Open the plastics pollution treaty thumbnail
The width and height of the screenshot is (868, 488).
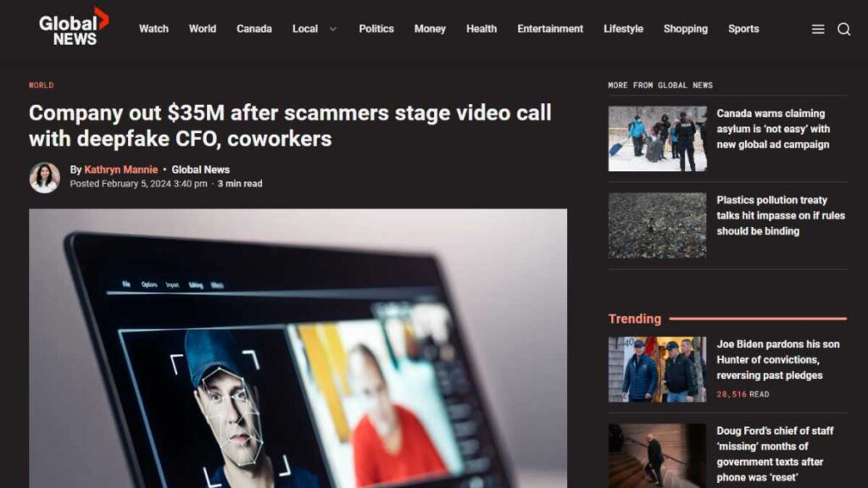pos(657,225)
